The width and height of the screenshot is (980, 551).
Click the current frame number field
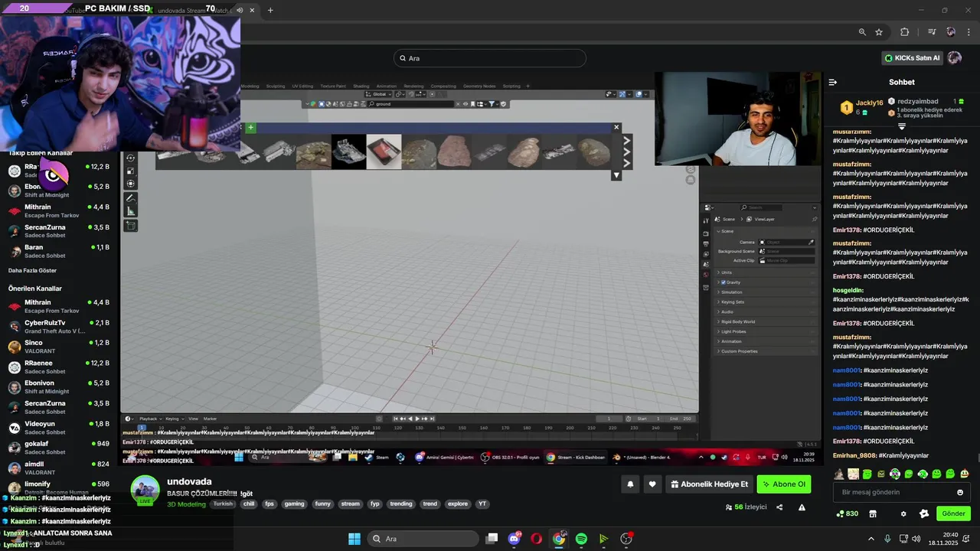pos(609,419)
